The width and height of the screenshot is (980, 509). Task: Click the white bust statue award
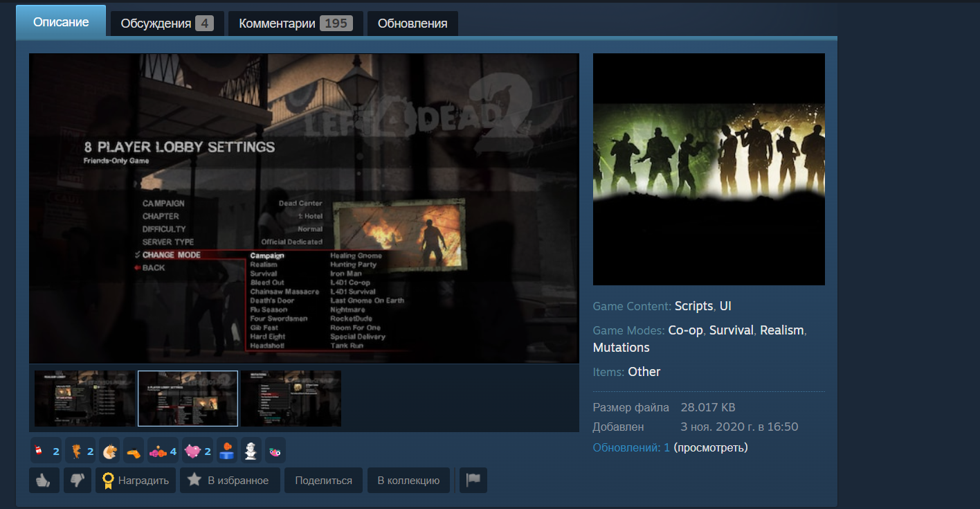(251, 452)
